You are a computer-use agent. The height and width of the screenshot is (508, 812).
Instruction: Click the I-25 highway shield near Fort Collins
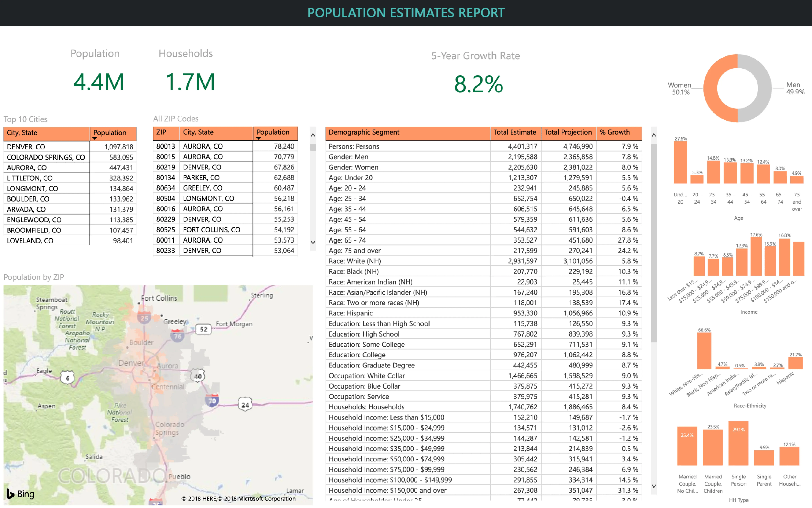pyautogui.click(x=144, y=317)
